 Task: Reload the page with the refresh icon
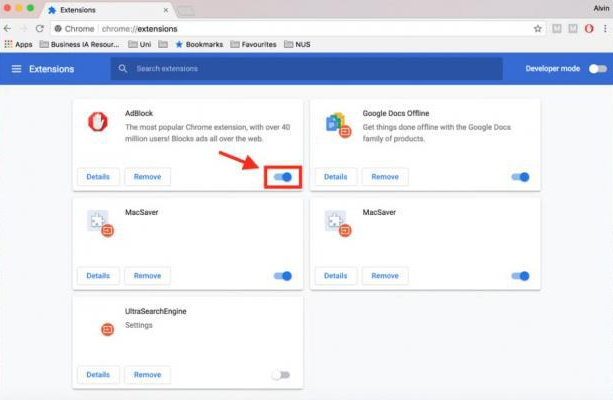tap(39, 29)
